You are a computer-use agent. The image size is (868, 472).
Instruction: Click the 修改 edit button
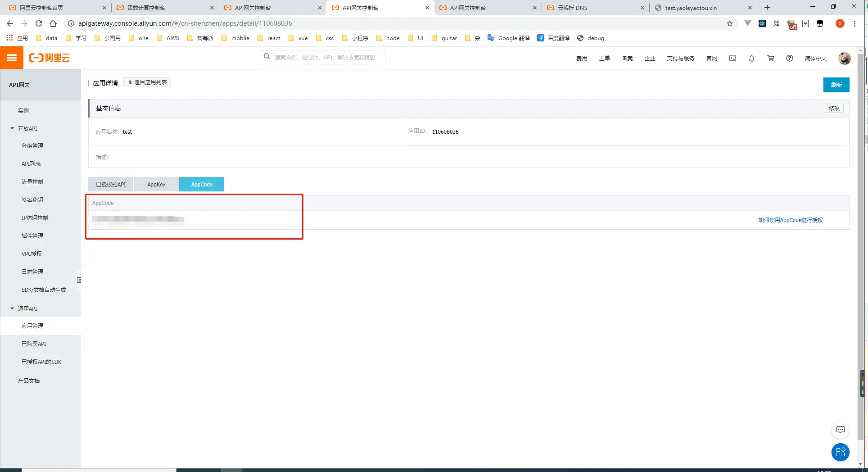[834, 108]
